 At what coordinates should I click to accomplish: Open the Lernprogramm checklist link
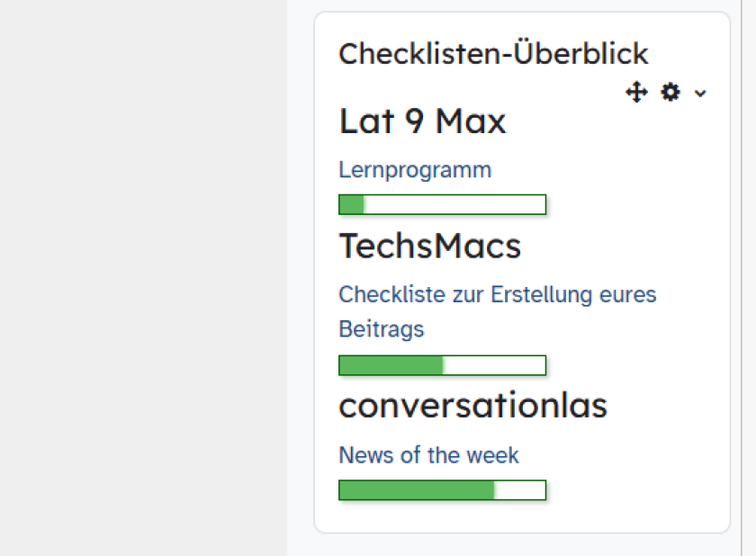415,169
